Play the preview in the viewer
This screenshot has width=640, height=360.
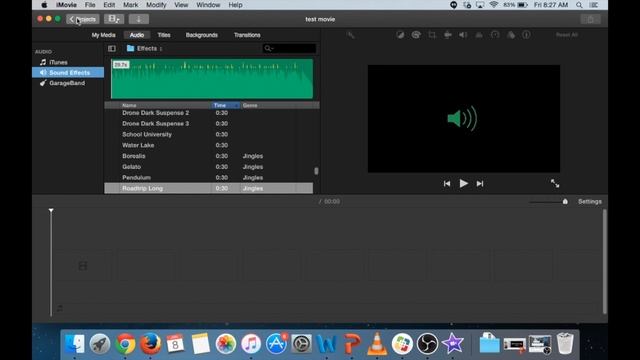click(463, 184)
